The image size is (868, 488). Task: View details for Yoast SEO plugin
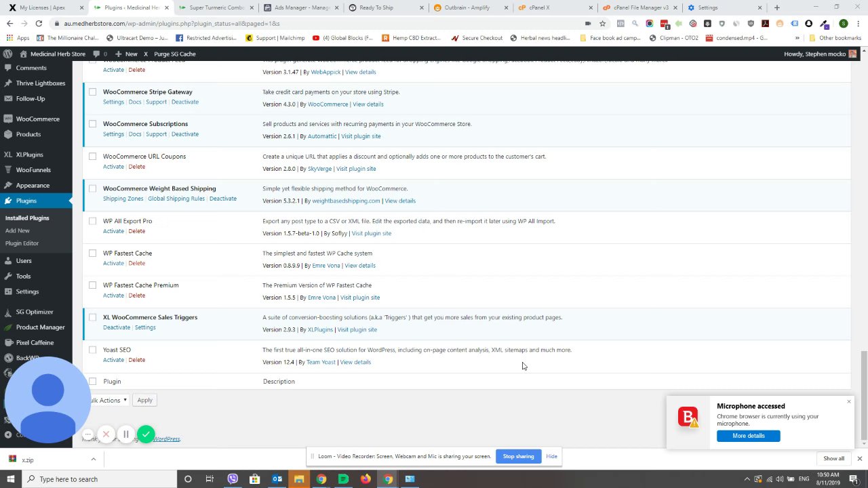(355, 362)
